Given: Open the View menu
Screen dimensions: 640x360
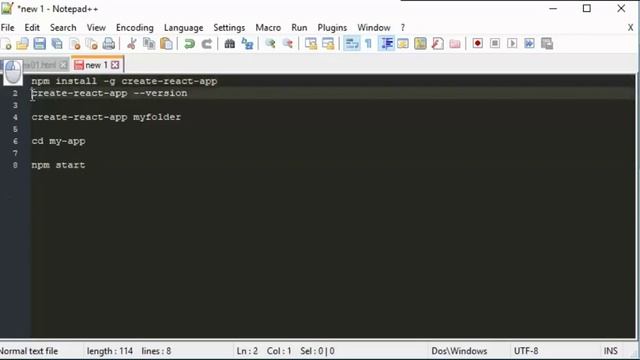Looking at the screenshot, I should coord(96,28).
